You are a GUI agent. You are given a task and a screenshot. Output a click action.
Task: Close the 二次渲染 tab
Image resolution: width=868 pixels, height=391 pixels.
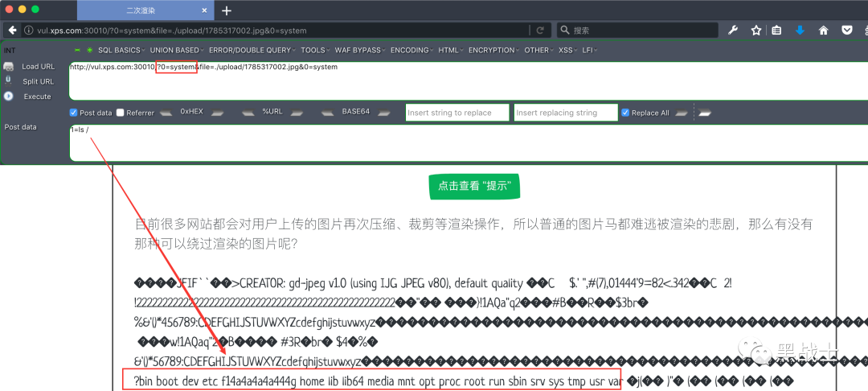point(204,10)
